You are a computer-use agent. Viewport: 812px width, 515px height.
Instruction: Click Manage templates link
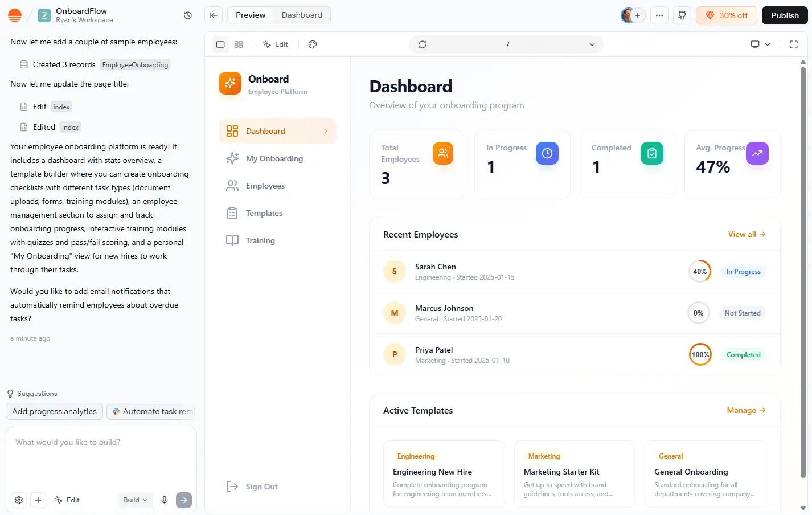tap(746, 410)
